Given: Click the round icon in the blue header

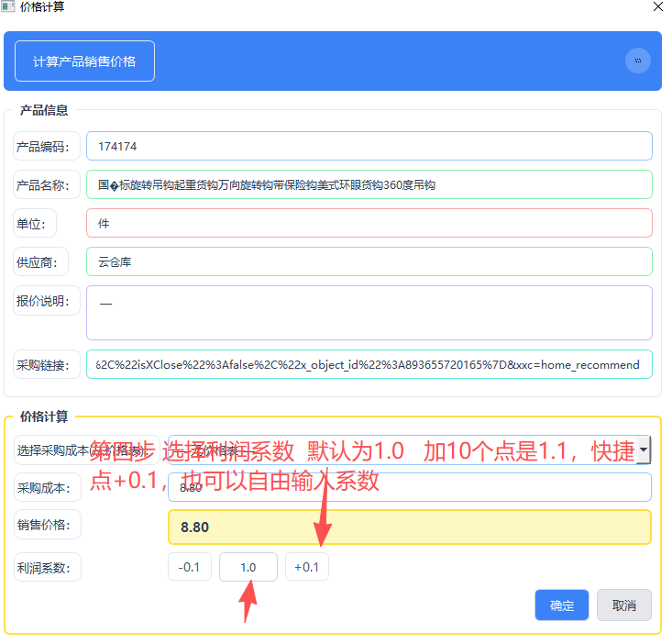Looking at the screenshot, I should 637,61.
